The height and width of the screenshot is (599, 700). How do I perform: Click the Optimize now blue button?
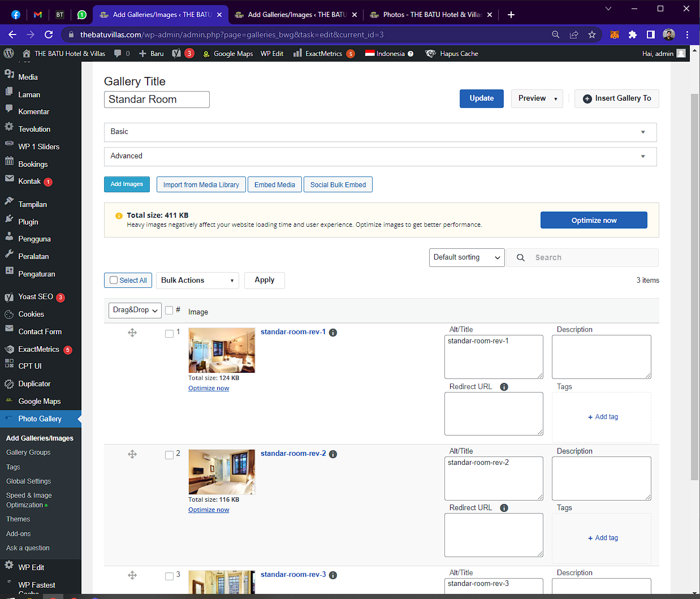click(x=594, y=220)
